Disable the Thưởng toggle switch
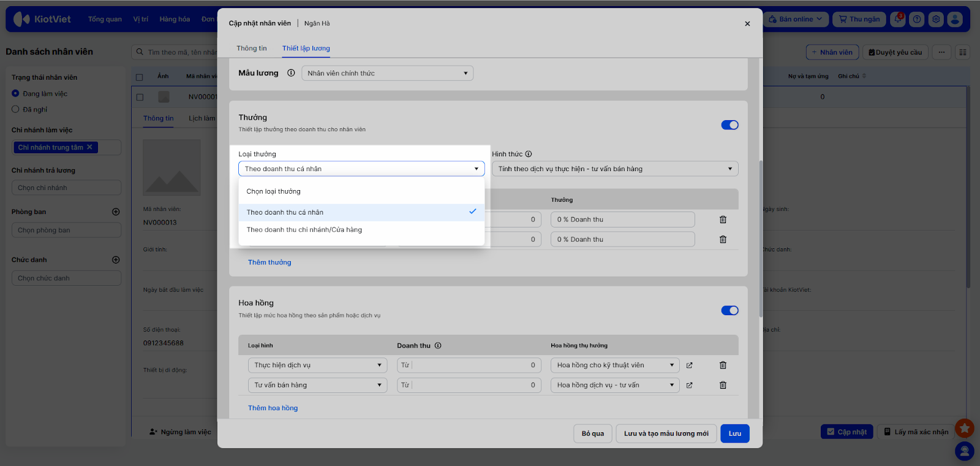This screenshot has width=980, height=466. (729, 125)
